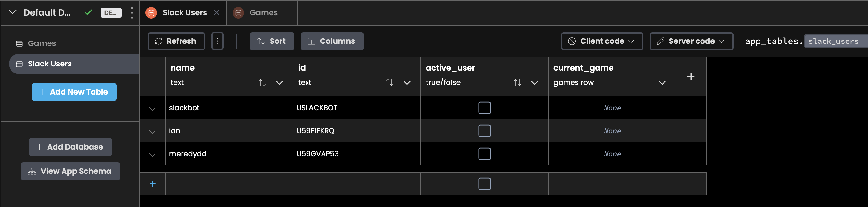Click the slack_users table name field

pos(834,42)
